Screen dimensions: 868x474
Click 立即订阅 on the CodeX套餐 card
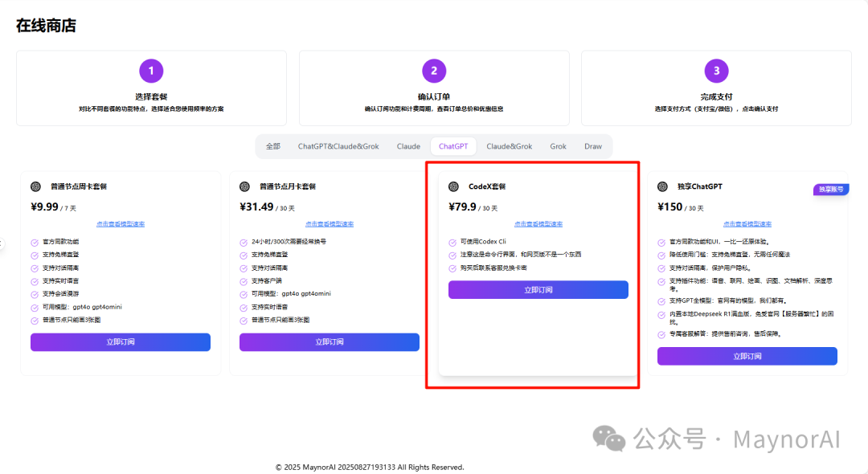tap(538, 290)
